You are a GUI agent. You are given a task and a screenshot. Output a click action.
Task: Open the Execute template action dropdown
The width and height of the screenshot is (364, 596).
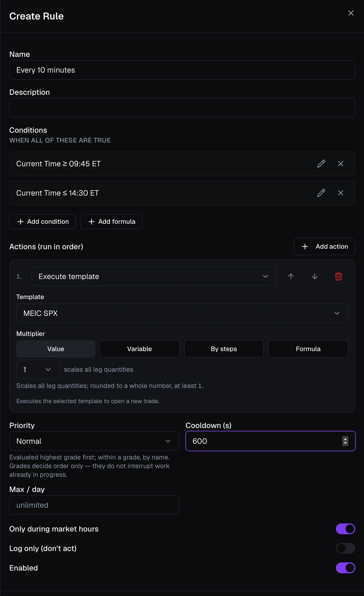click(x=154, y=276)
